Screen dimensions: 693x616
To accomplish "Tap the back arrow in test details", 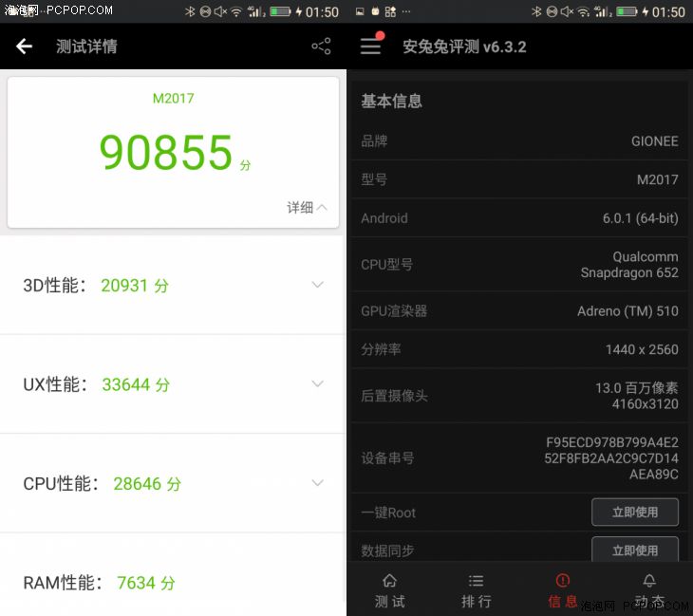I will (x=25, y=46).
